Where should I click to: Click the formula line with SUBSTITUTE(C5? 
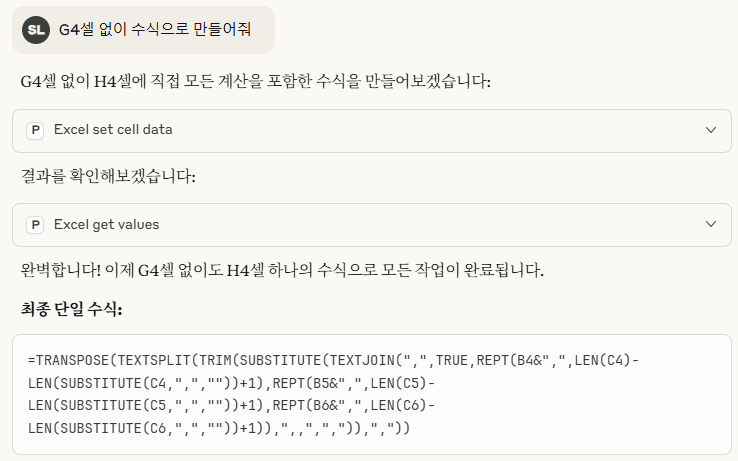tap(232, 405)
